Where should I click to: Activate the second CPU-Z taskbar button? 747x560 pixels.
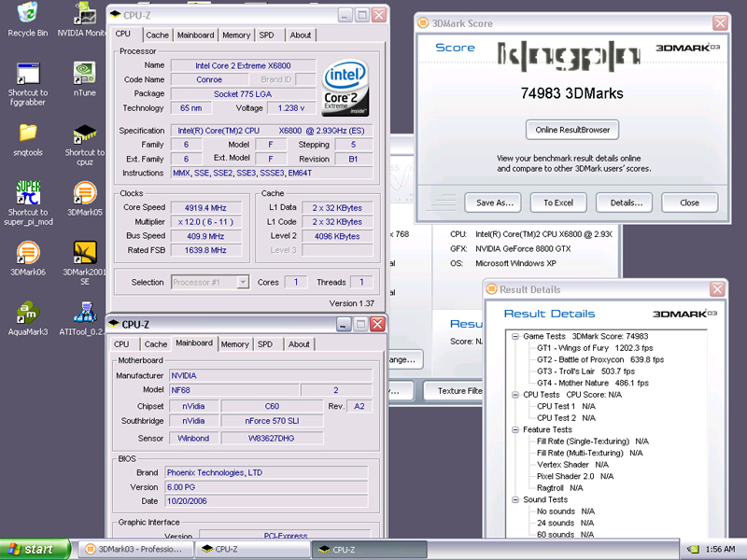click(x=370, y=549)
